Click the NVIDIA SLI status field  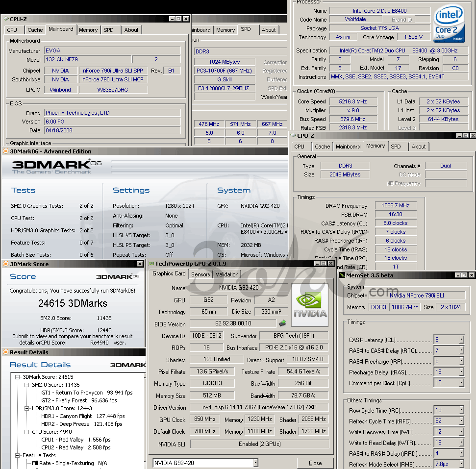[259, 444]
